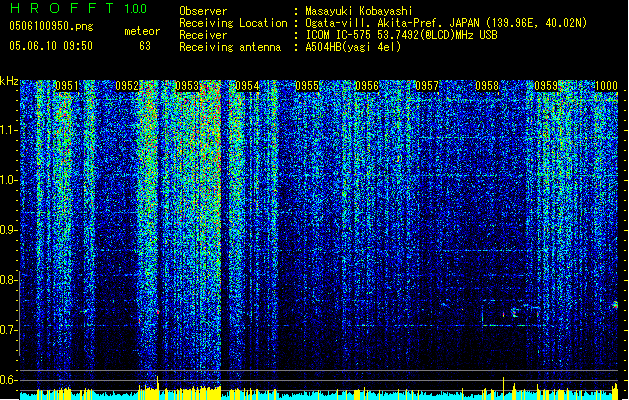Viewport: 629px width, 400px height.
Task: Click the meteor count value 63
Action: [x=145, y=46]
